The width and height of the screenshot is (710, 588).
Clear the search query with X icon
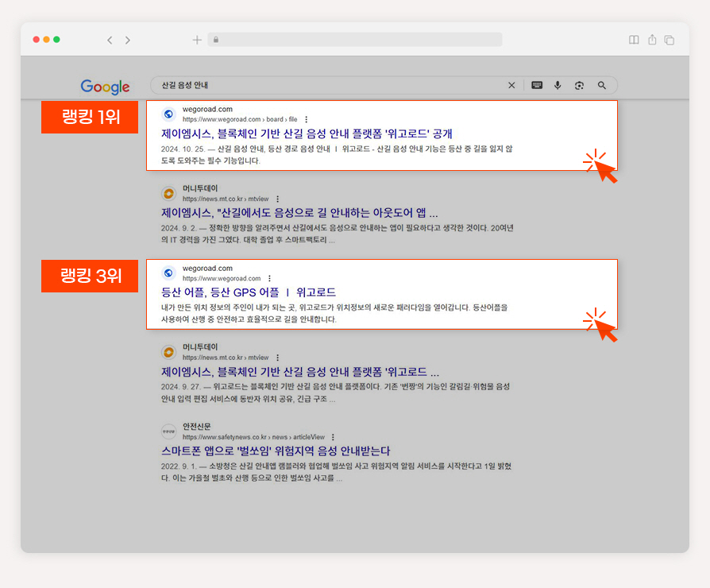point(511,85)
